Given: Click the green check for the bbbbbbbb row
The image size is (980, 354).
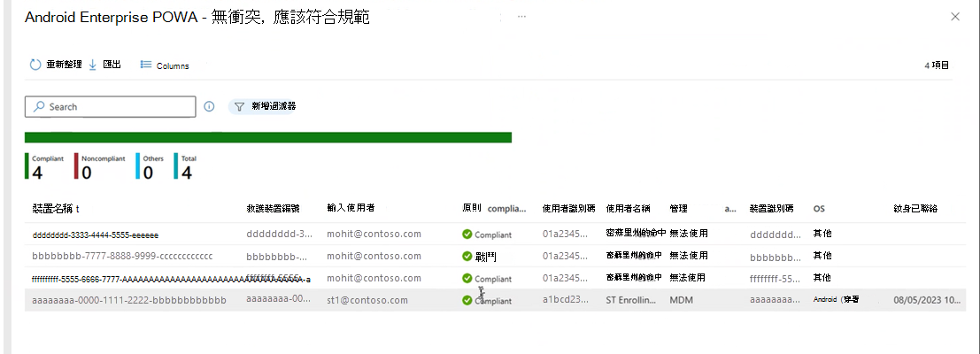Looking at the screenshot, I should click(x=467, y=256).
